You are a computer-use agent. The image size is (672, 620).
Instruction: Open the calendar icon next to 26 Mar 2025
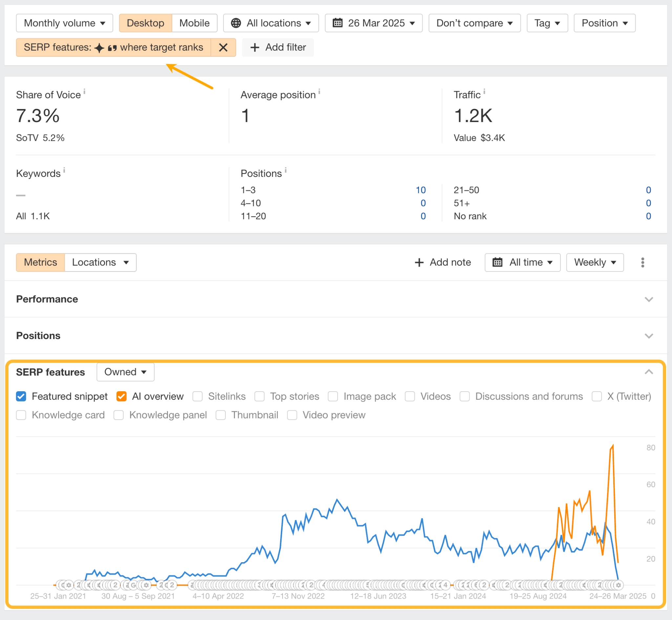[338, 23]
